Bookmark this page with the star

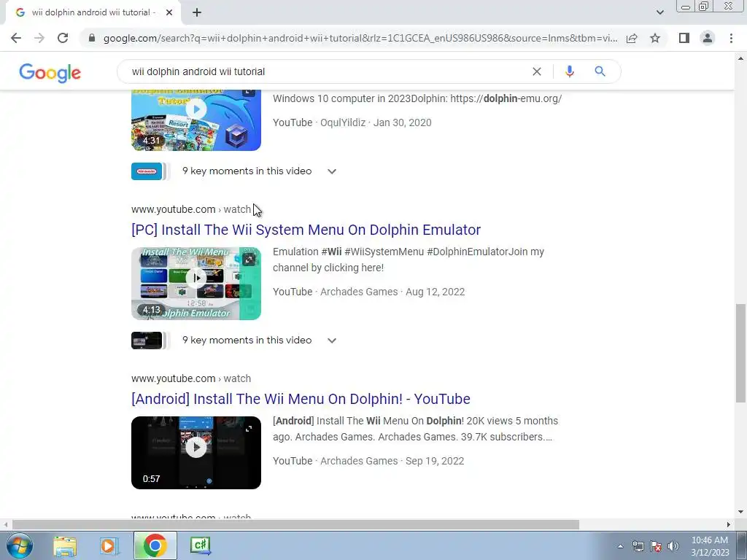(x=655, y=38)
